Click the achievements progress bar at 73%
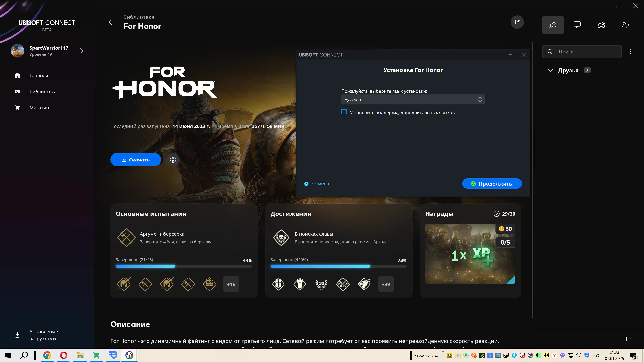 coord(338,266)
